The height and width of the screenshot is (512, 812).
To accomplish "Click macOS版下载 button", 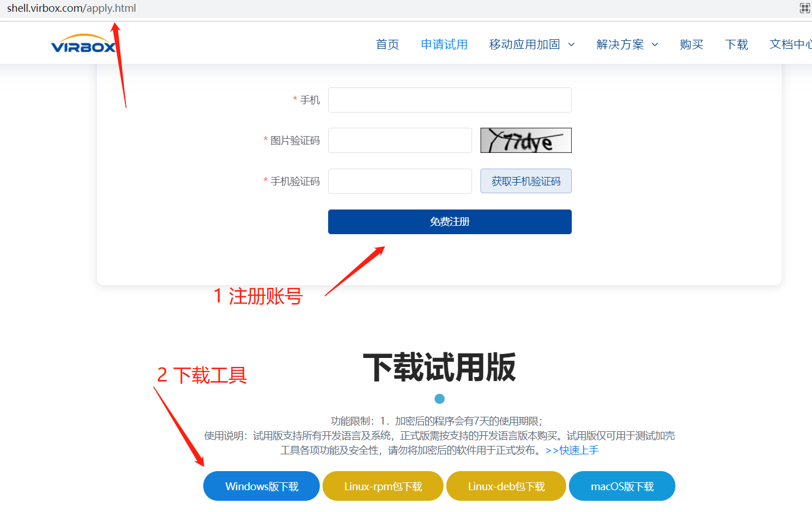I will (x=622, y=486).
